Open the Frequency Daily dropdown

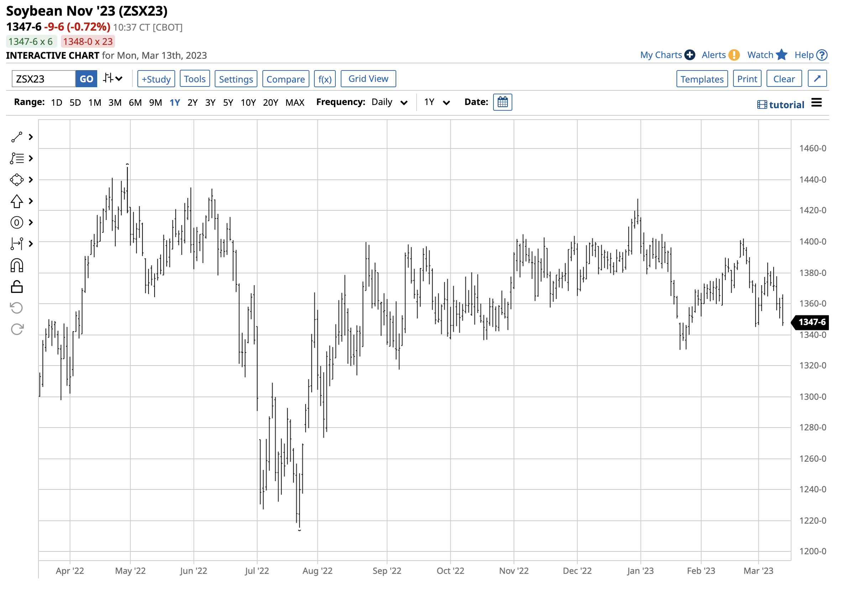pyautogui.click(x=389, y=103)
